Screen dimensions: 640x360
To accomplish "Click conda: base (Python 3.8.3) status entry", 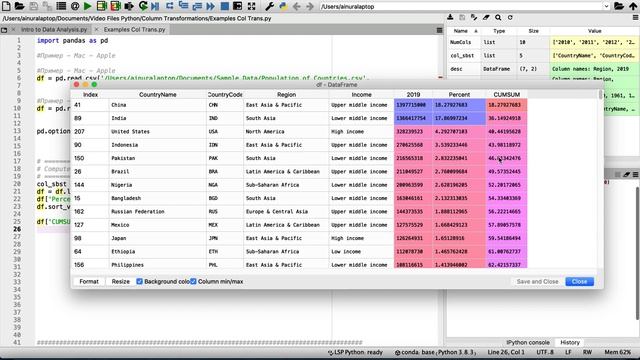I will pyautogui.click(x=436, y=352).
